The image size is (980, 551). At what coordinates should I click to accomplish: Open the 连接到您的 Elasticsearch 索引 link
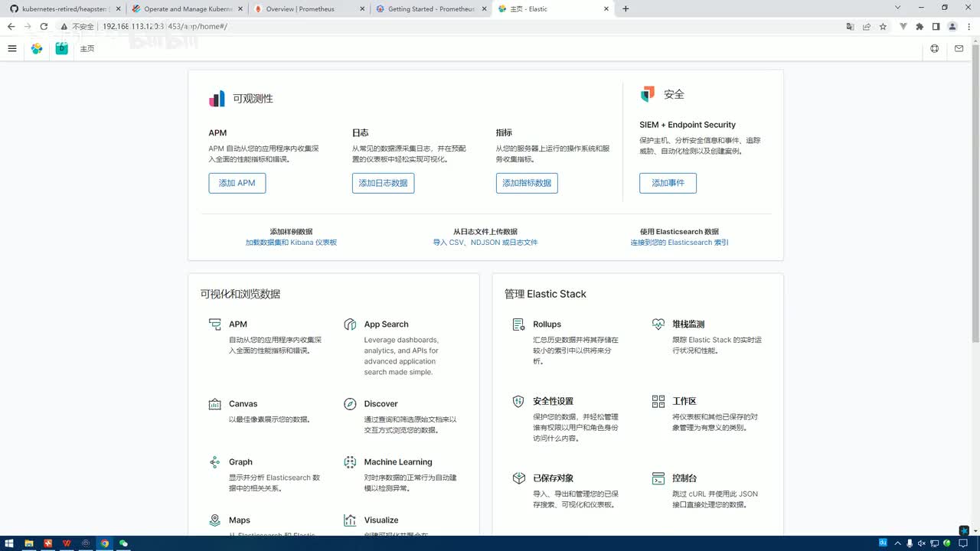tap(679, 243)
